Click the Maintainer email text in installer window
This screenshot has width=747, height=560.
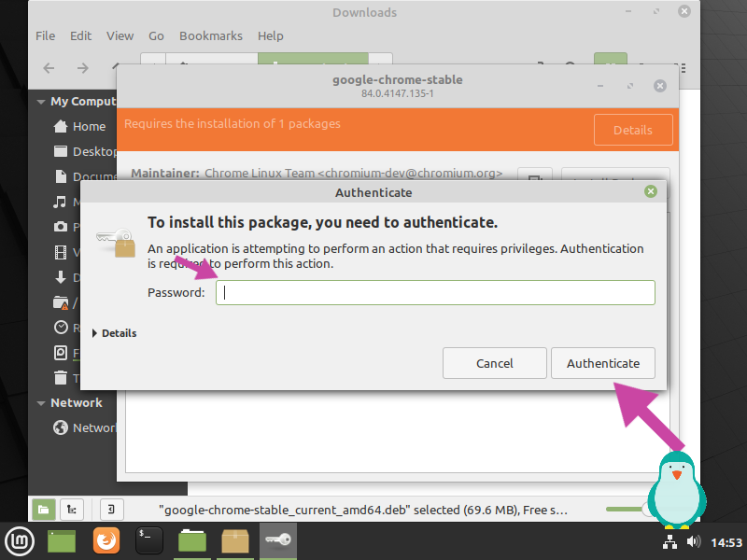point(410,174)
